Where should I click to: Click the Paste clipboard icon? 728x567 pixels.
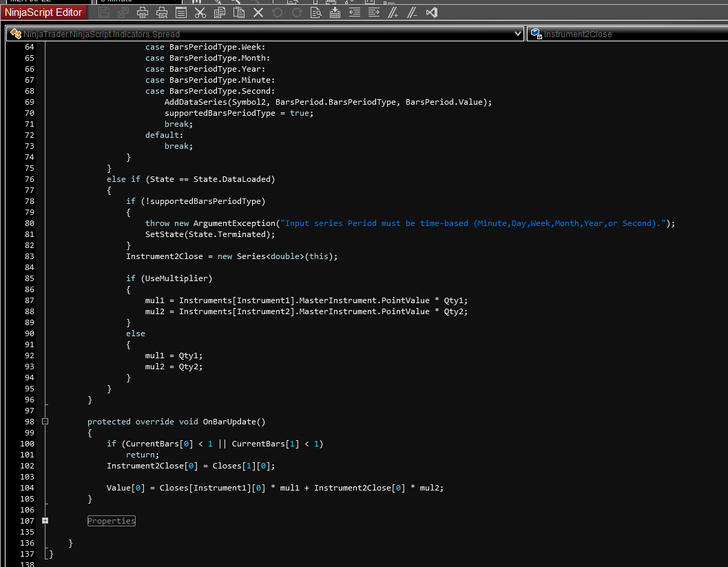coord(238,12)
